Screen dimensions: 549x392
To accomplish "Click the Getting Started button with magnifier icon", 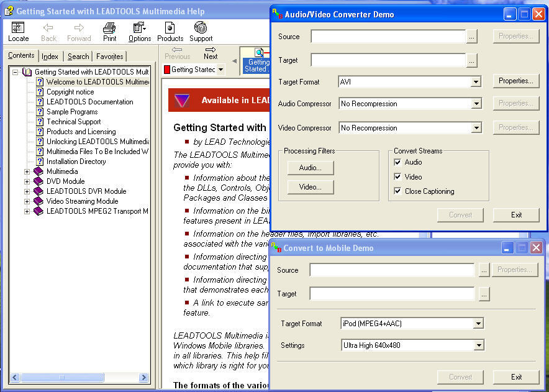I will [256, 60].
